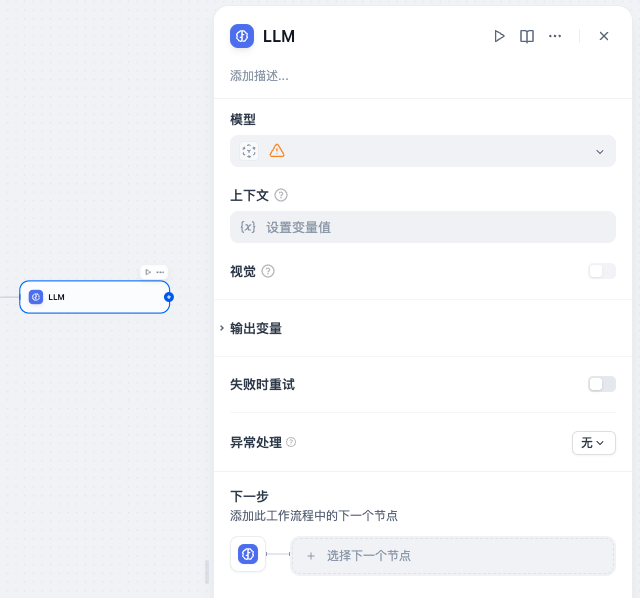Image resolution: width=640 pixels, height=598 pixels.
Task: Open the help docs book icon
Action: (527, 36)
